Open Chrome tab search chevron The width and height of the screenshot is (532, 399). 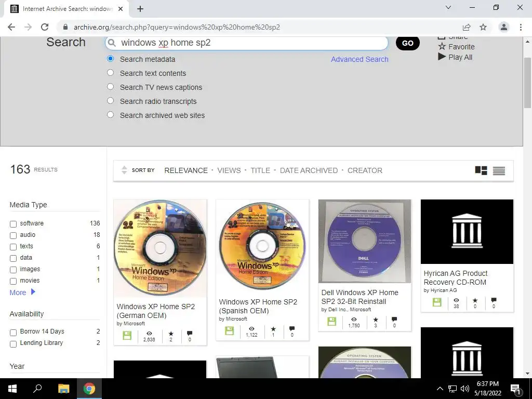click(x=448, y=7)
